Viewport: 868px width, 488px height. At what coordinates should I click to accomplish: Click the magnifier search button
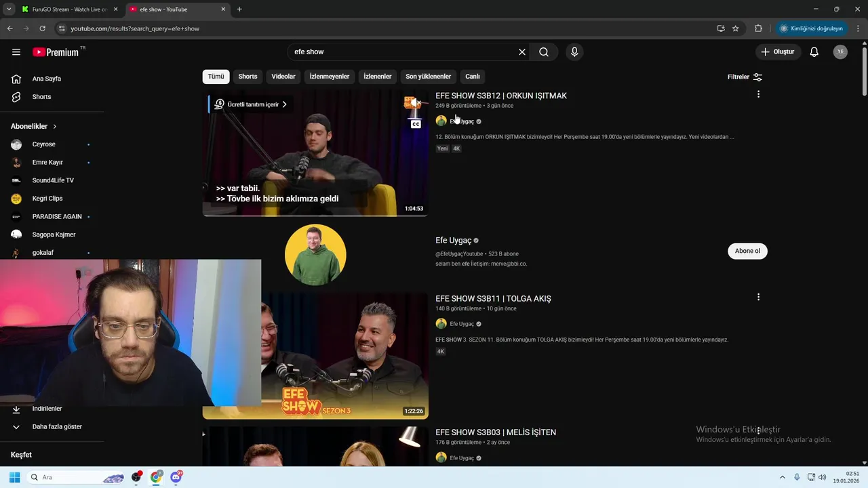pos(544,52)
